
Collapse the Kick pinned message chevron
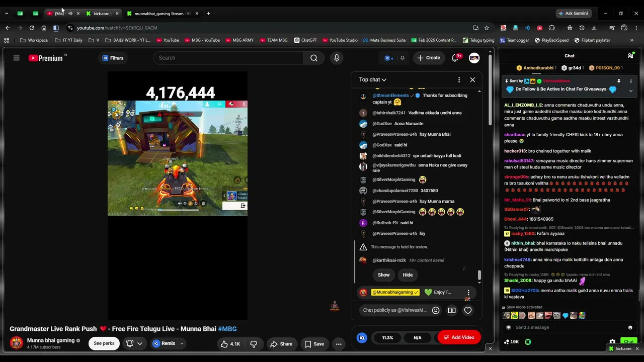point(631,91)
